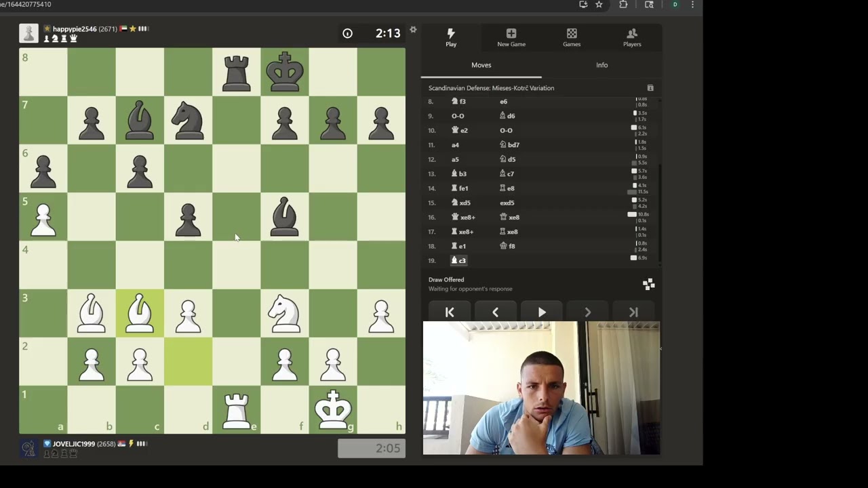Click the white rook on e1
868x488 pixels.
click(x=237, y=410)
